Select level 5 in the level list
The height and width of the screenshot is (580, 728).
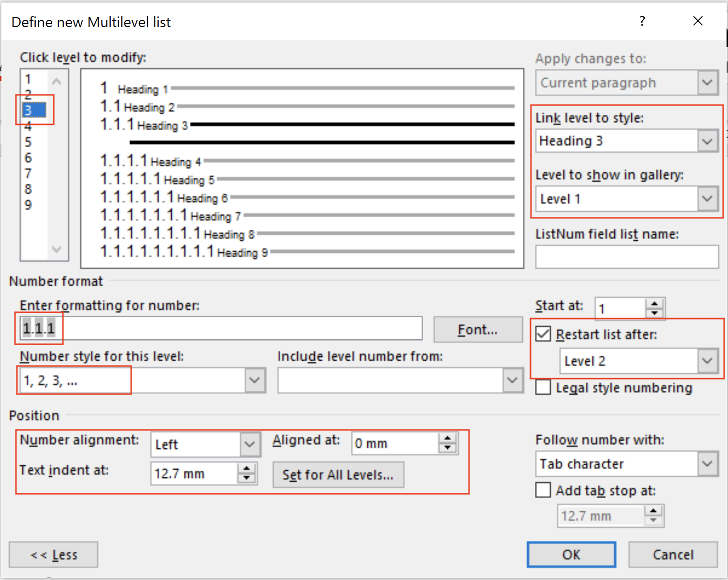tap(29, 141)
